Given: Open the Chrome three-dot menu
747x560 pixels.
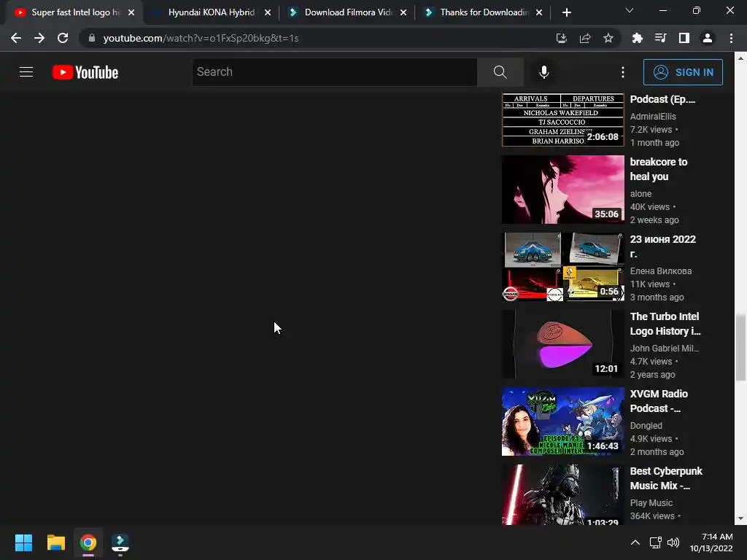Looking at the screenshot, I should 731,38.
